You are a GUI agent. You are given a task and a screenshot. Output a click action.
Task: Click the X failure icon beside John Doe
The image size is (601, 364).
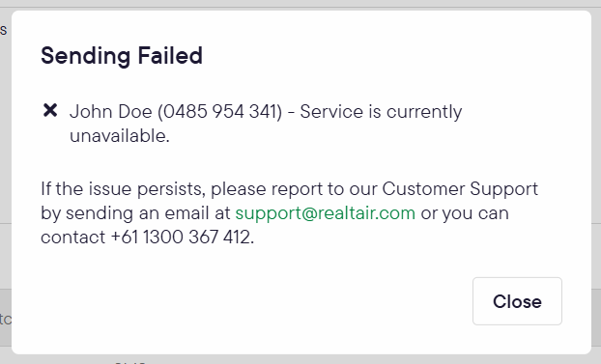point(50,110)
